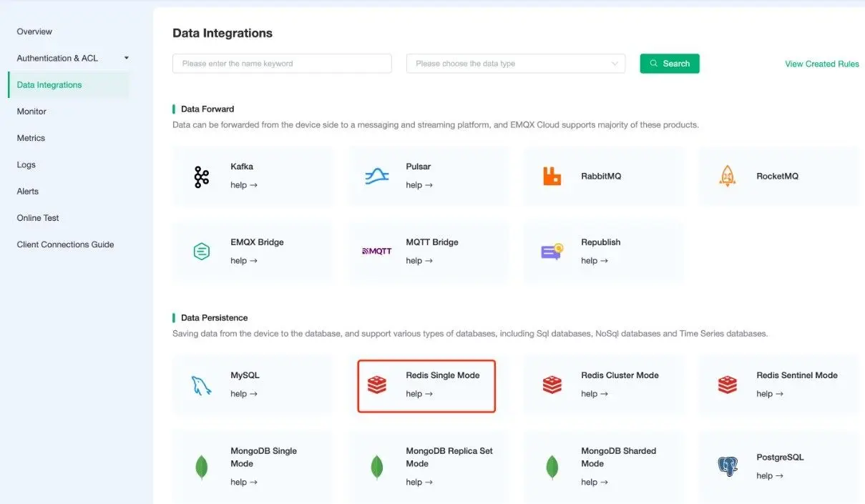
Task: Click the EMQX Bridge icon
Action: 201,251
